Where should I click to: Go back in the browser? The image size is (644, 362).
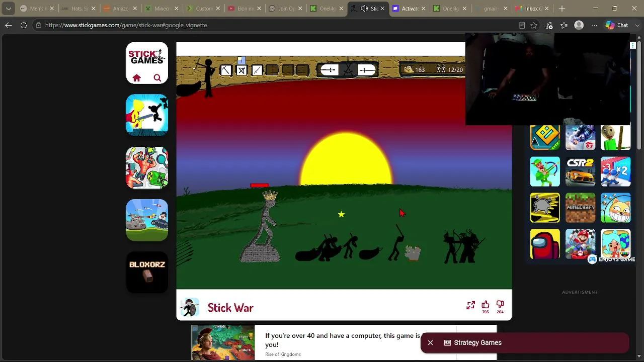[9, 25]
